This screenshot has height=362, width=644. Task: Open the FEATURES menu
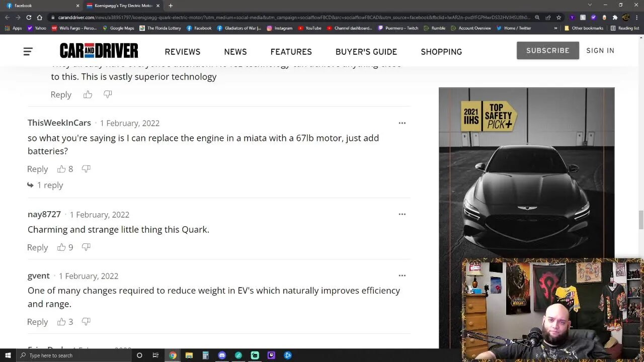pos(291,52)
